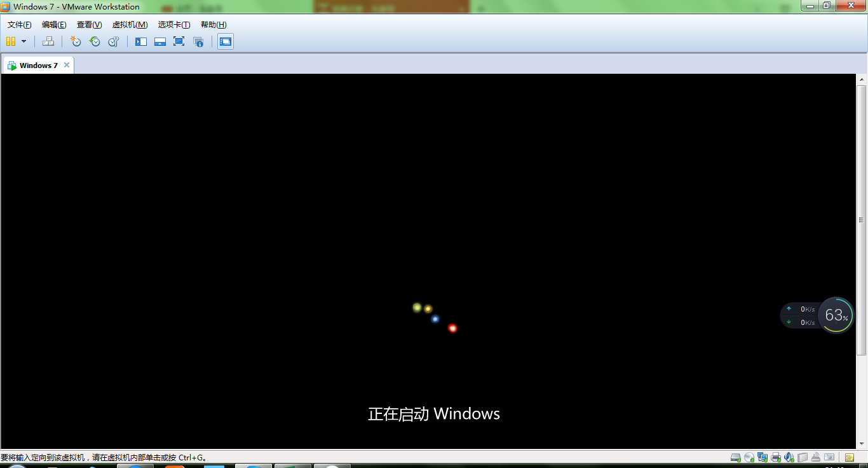Screen dimensions: 868x468
Task: Enter full screen mode
Action: (179, 41)
